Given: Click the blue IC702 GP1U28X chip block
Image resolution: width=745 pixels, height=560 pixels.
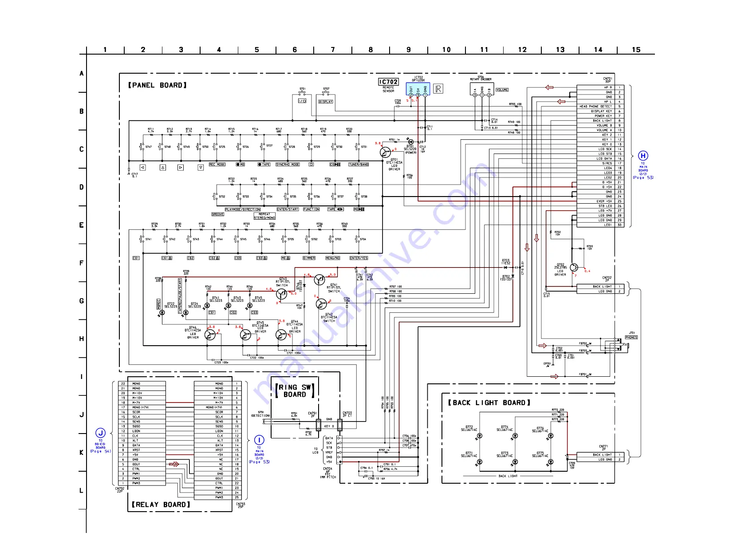Looking at the screenshot, I should (418, 89).
